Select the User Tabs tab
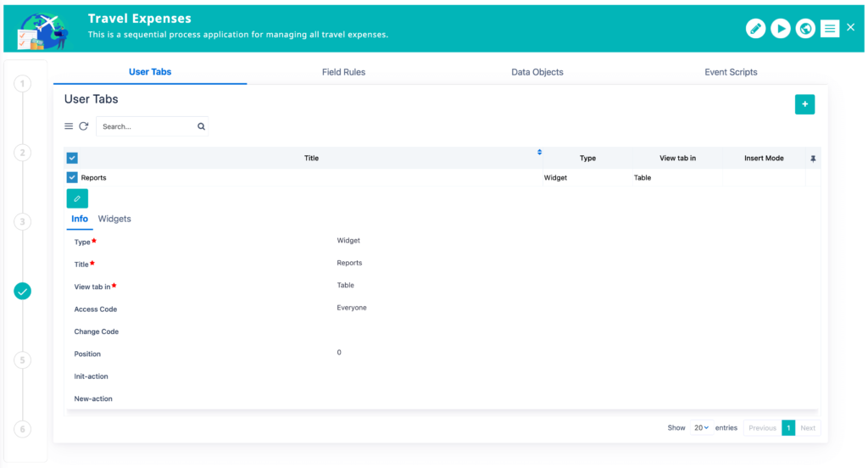Viewport: 868px width, 468px height. [x=150, y=72]
